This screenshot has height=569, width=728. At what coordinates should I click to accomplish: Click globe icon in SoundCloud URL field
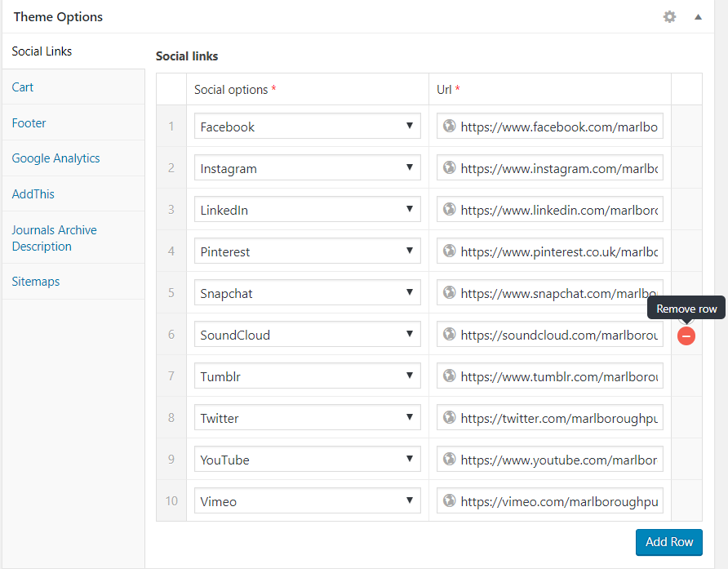(449, 334)
